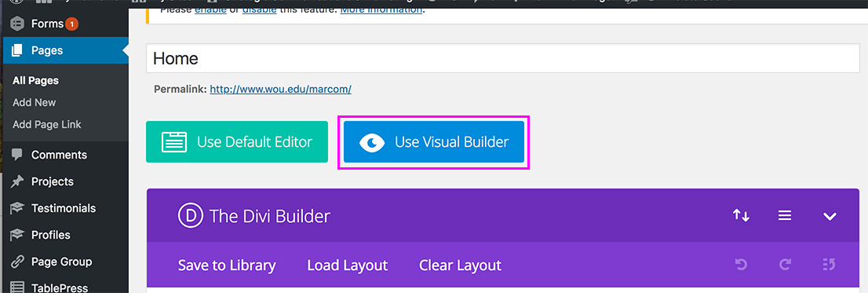Screen dimensions: 868x293
Task: Open Testimonials in the sidebar
Action: (64, 208)
